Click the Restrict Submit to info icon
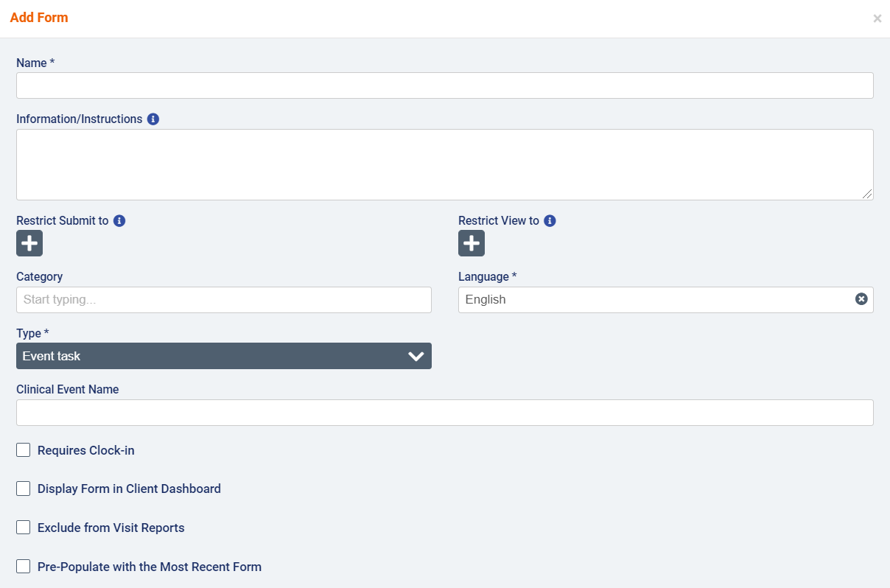This screenshot has width=890, height=588. click(119, 221)
